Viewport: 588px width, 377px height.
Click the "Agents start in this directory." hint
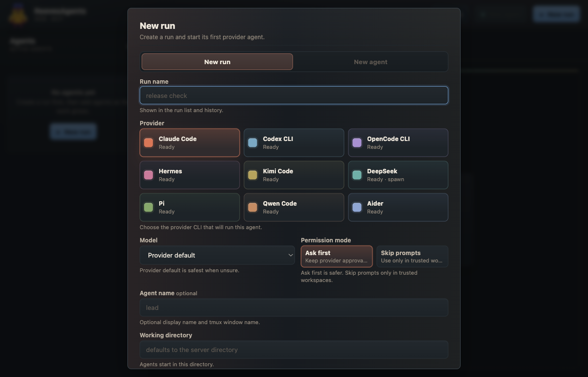(176, 364)
